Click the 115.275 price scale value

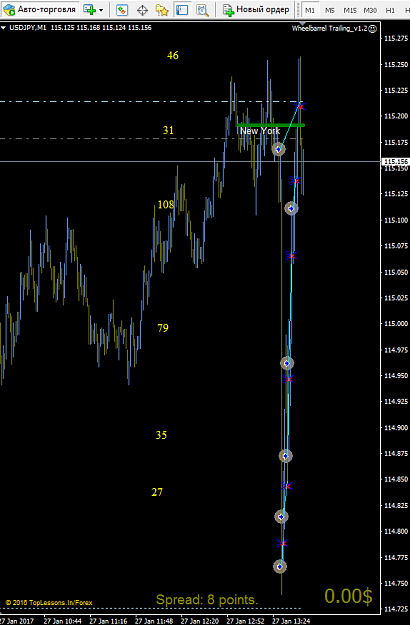(x=395, y=39)
